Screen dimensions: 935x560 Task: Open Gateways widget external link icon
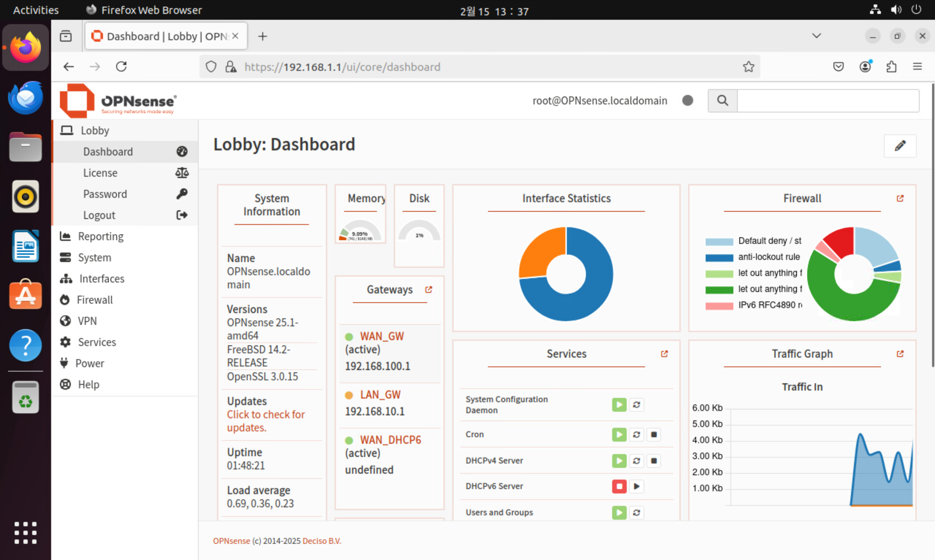click(x=428, y=289)
